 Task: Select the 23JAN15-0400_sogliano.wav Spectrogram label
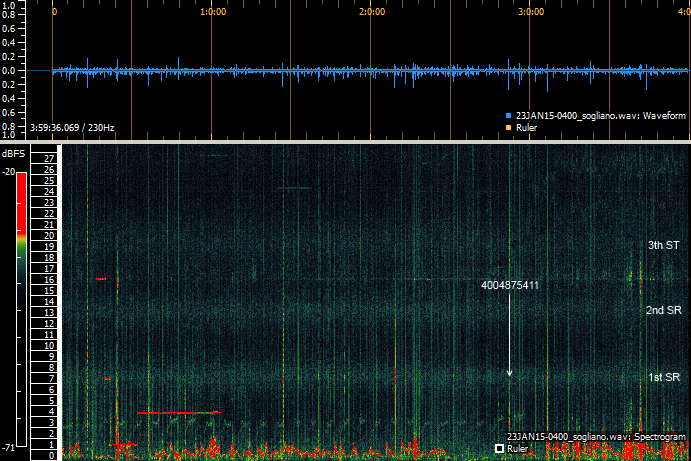[x=596, y=437]
